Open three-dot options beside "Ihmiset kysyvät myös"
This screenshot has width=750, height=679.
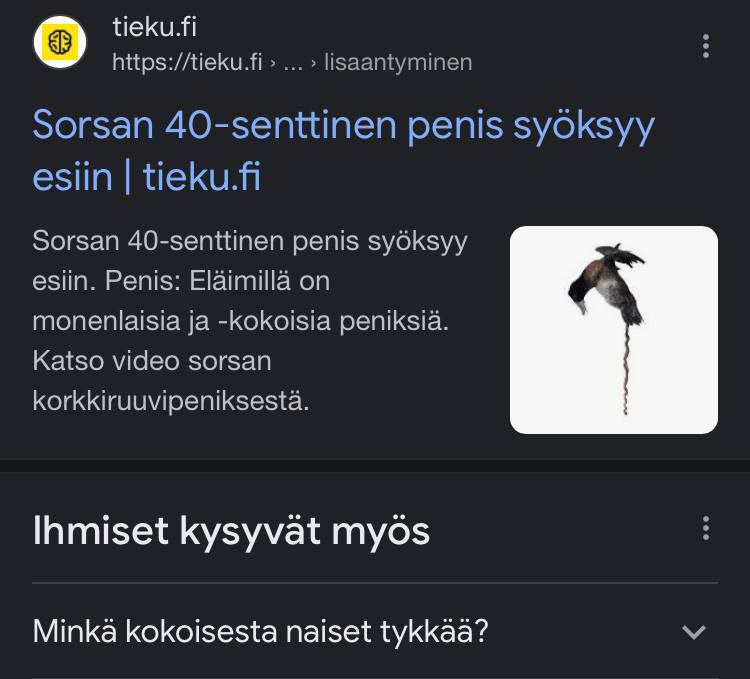[706, 528]
